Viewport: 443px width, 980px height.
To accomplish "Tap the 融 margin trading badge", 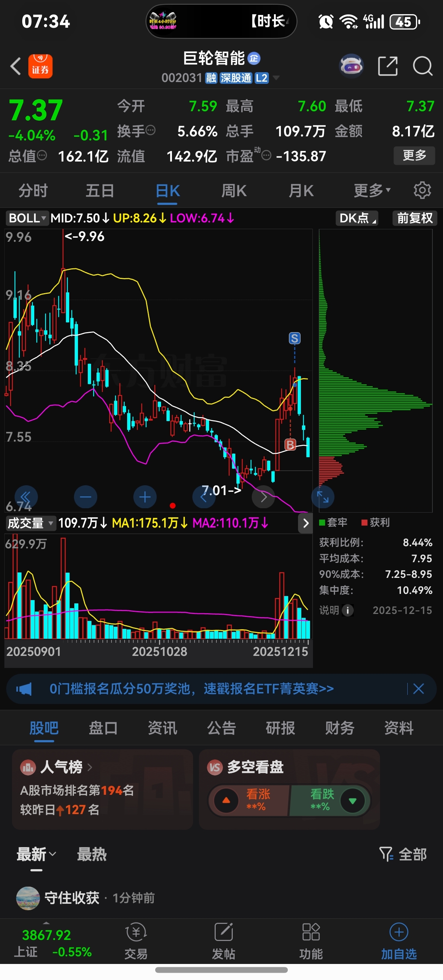I will coord(211,78).
